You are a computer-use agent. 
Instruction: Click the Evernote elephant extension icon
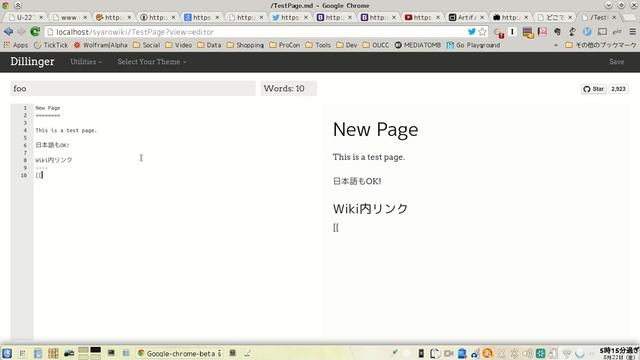(557, 32)
